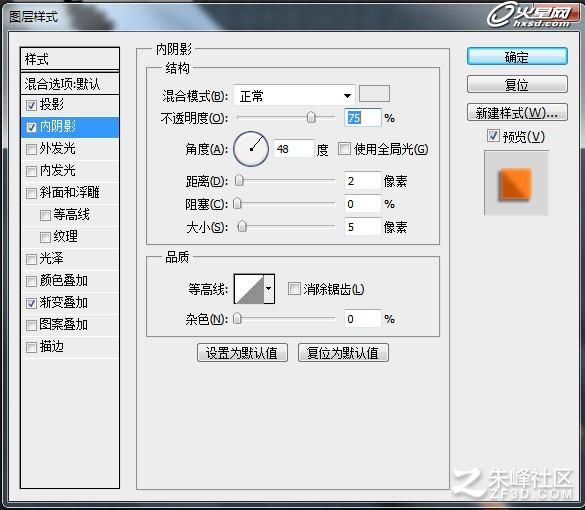Select 混合选项:默认 entry
The width and height of the screenshot is (585, 510).
point(70,83)
